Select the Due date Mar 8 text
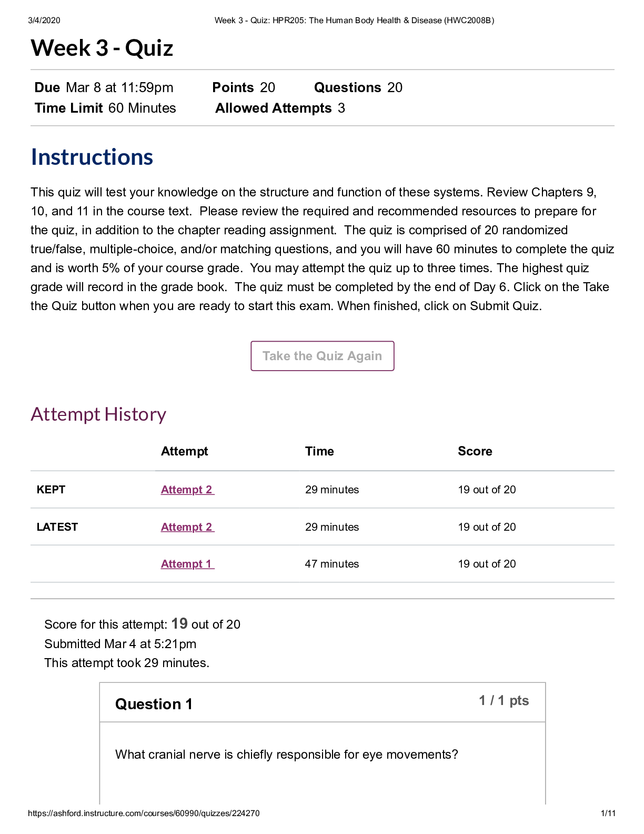 pyautogui.click(x=103, y=87)
